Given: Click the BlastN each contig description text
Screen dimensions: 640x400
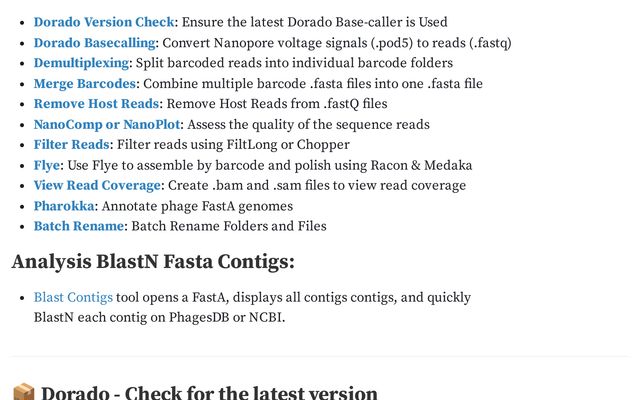Looking at the screenshot, I should tap(159, 318).
